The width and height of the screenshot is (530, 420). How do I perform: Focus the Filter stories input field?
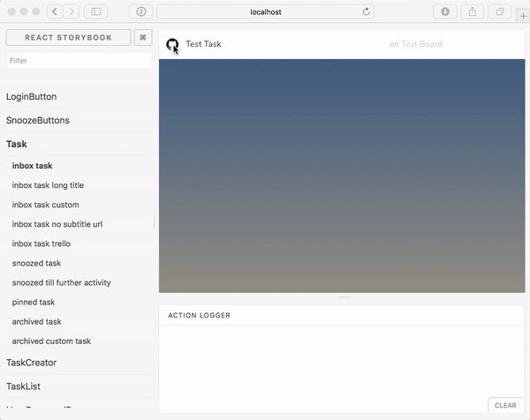(79, 61)
